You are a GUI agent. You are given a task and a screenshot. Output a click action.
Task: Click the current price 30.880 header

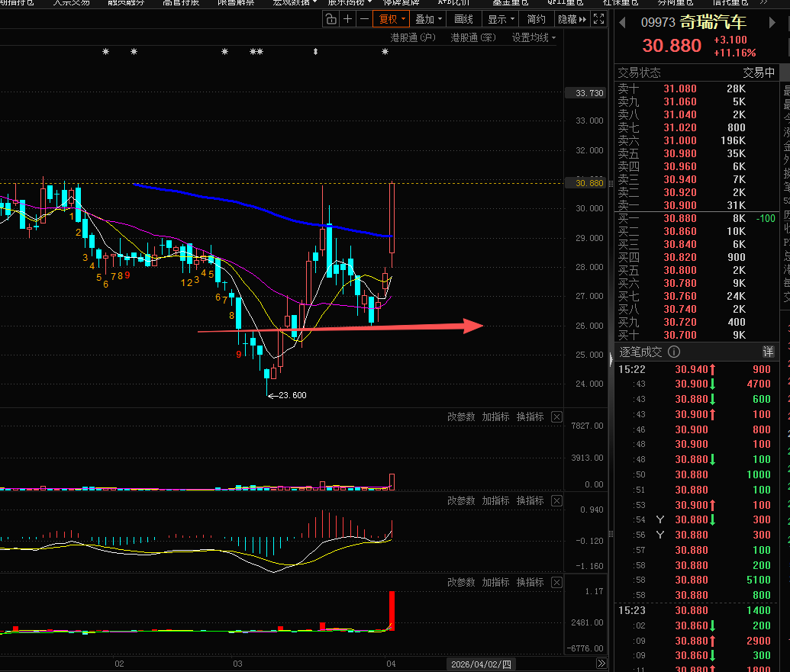point(672,46)
